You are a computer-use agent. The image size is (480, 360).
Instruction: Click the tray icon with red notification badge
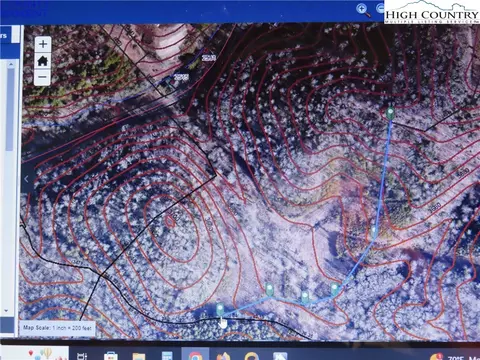coord(436,357)
